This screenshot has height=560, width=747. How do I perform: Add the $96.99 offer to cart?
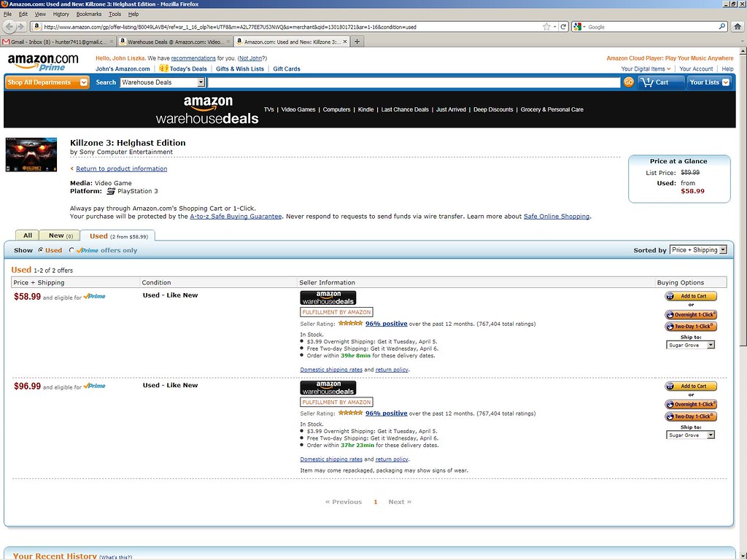691,386
